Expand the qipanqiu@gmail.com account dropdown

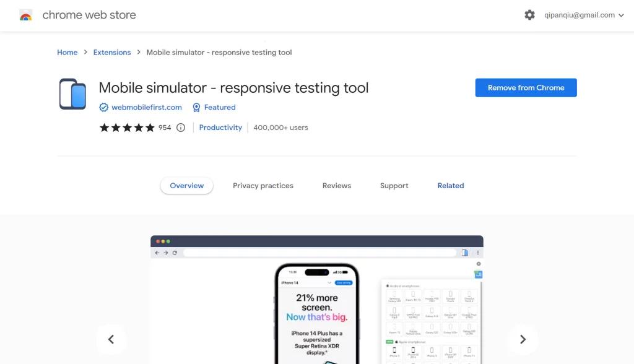[584, 15]
